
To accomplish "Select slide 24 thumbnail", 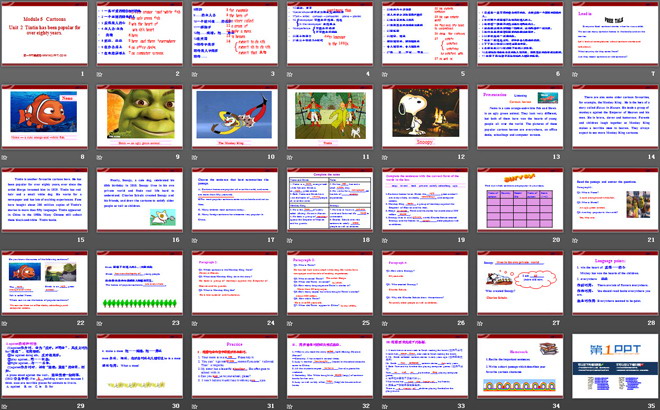I will click(235, 283).
